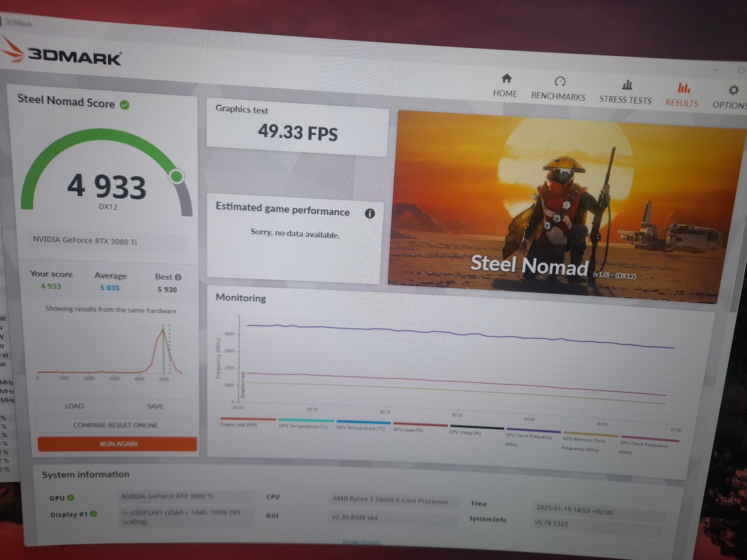Click the Best score 5 930

167,289
